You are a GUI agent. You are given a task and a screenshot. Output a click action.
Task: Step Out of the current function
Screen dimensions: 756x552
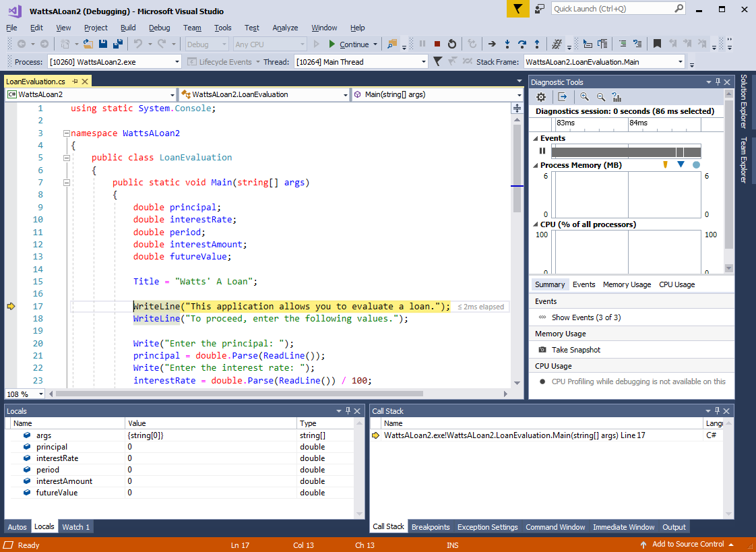537,44
